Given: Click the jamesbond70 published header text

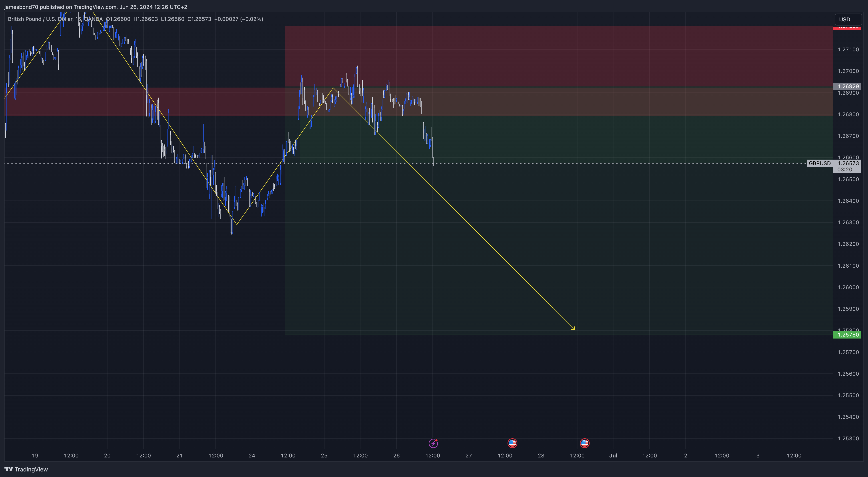Looking at the screenshot, I should [x=96, y=7].
